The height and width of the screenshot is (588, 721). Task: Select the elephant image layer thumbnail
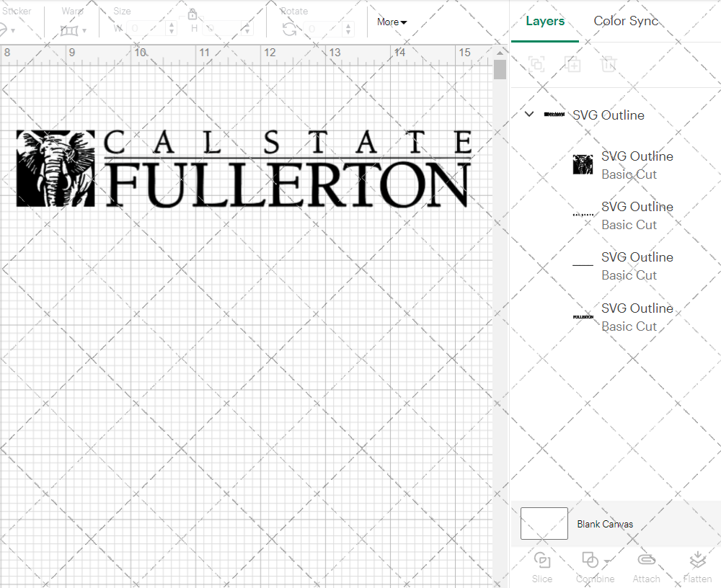click(583, 165)
